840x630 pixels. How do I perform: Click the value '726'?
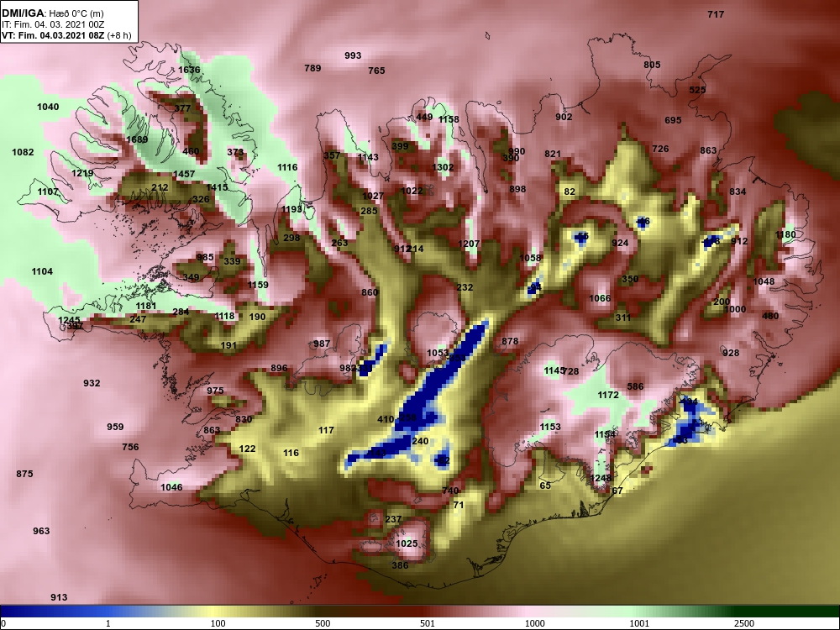660,149
